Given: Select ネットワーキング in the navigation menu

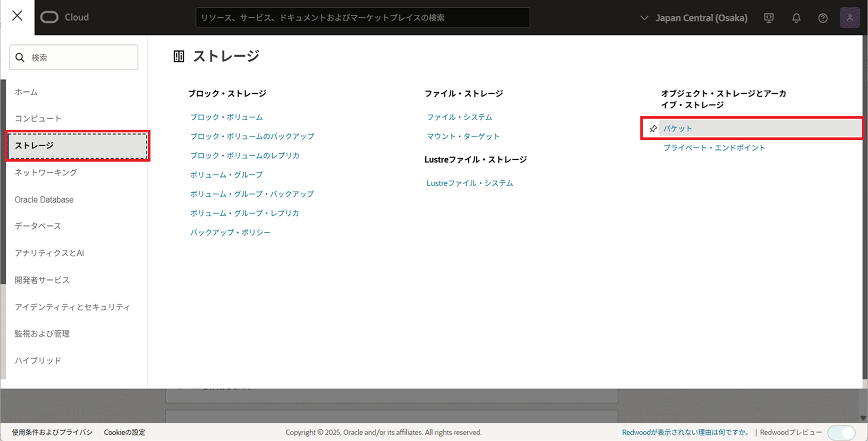Looking at the screenshot, I should coord(46,172).
